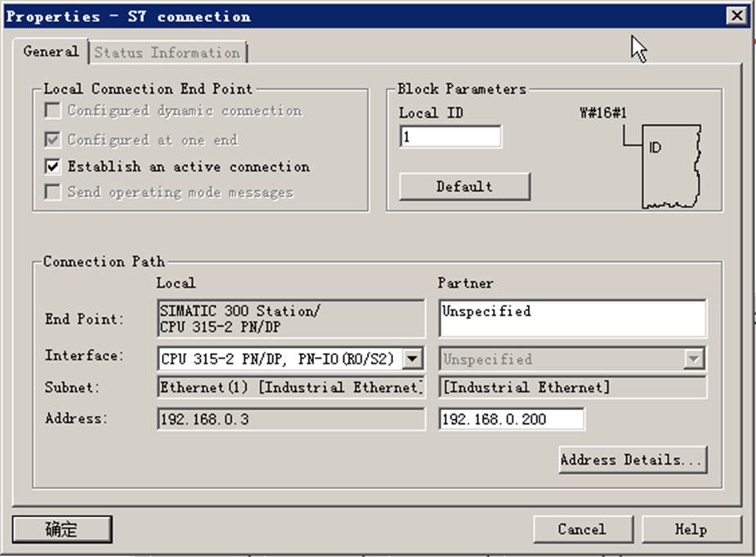Image resolution: width=756 pixels, height=557 pixels.
Task: Click the Default button
Action: pyautogui.click(x=465, y=186)
